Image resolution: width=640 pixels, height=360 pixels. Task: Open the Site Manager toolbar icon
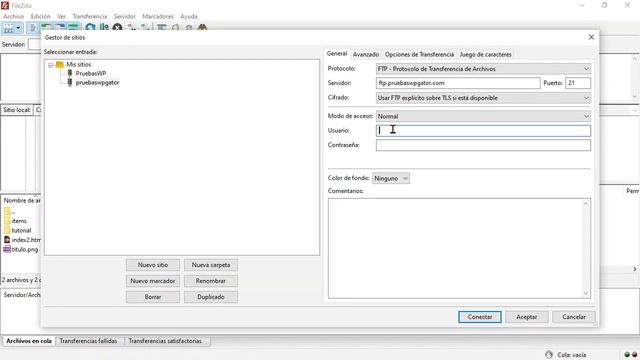click(x=9, y=28)
